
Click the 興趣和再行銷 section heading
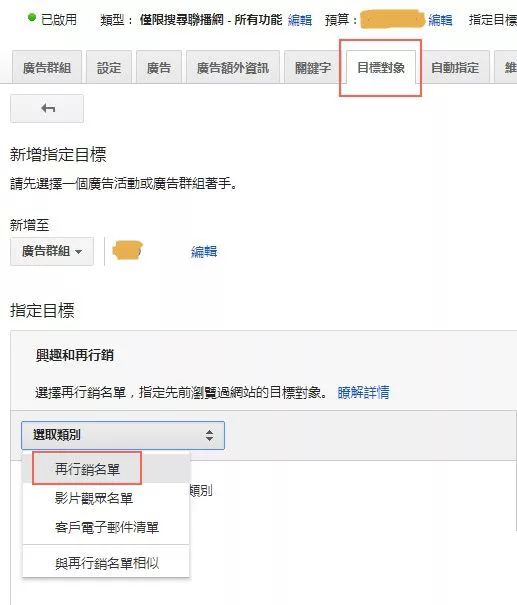pyautogui.click(x=75, y=355)
